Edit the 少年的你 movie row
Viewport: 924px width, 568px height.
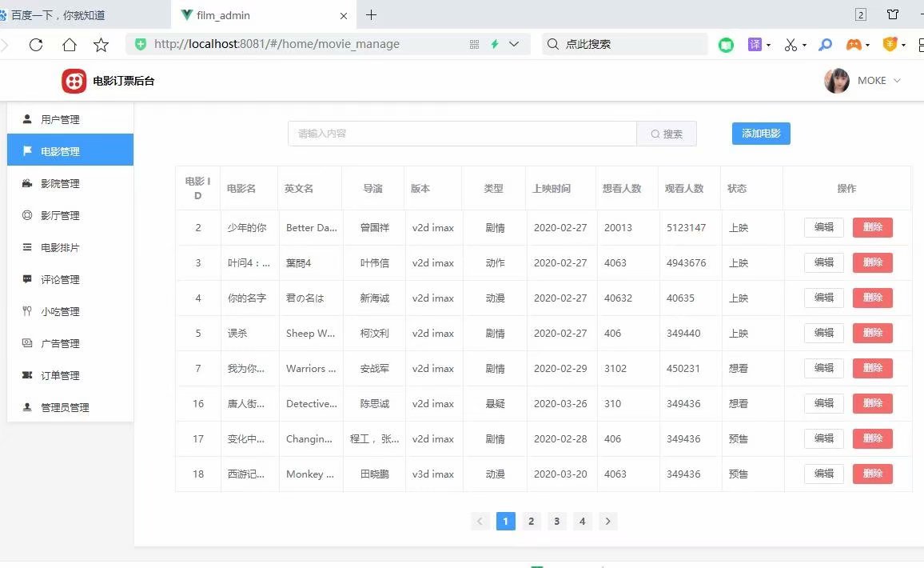823,227
